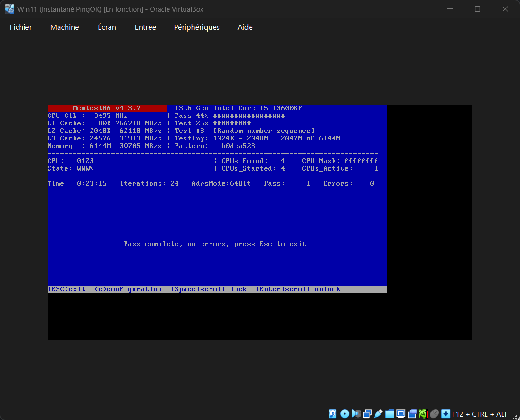Click the network adapters status icon

point(367,414)
